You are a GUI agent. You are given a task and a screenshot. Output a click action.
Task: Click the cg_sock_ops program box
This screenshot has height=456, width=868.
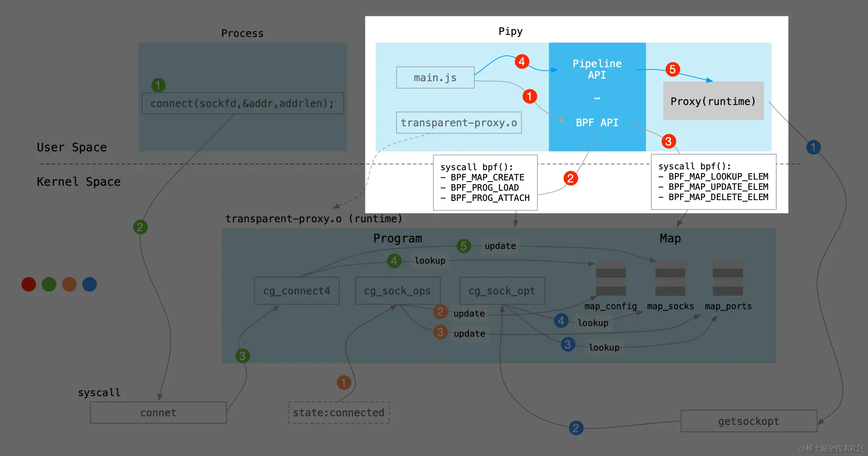pos(397,291)
